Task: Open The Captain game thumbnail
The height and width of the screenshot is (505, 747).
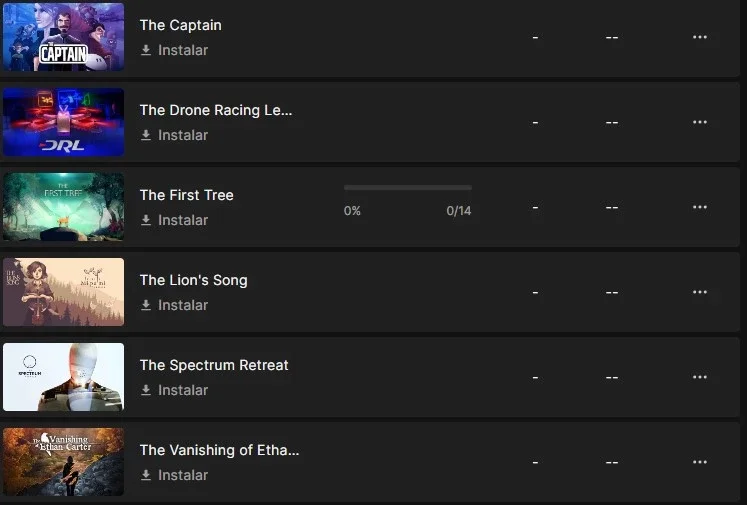Action: pyautogui.click(x=63, y=37)
